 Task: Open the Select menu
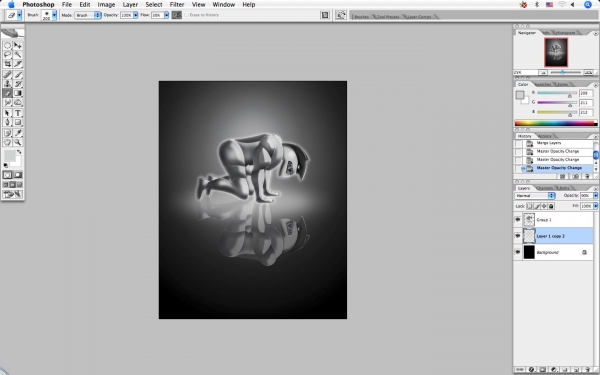154,5
